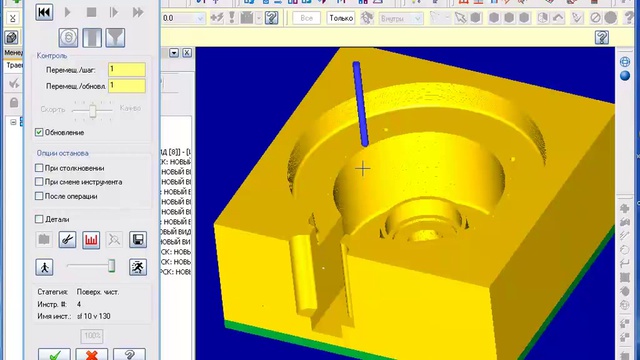Click the toolbar help icon next to Все
This screenshot has width=640, height=360.
271,18
